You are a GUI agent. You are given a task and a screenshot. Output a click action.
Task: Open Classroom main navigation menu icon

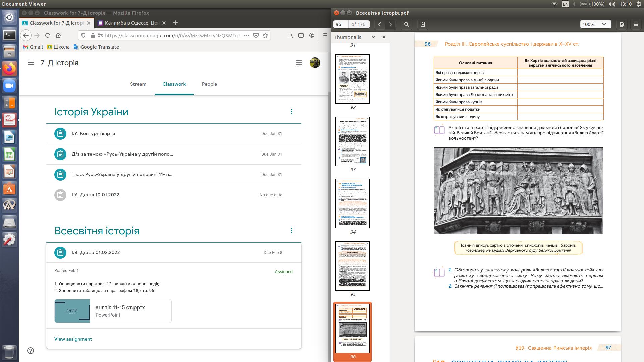[31, 63]
